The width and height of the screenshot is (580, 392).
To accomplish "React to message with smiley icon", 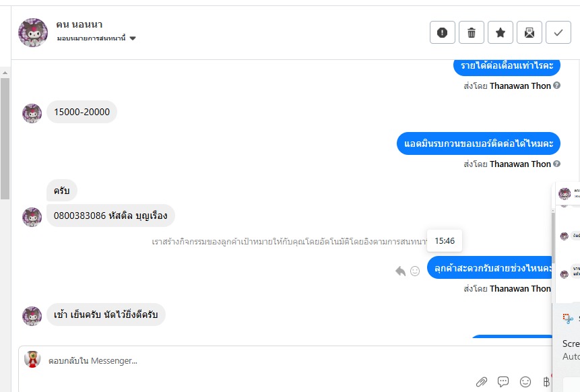I will 415,271.
